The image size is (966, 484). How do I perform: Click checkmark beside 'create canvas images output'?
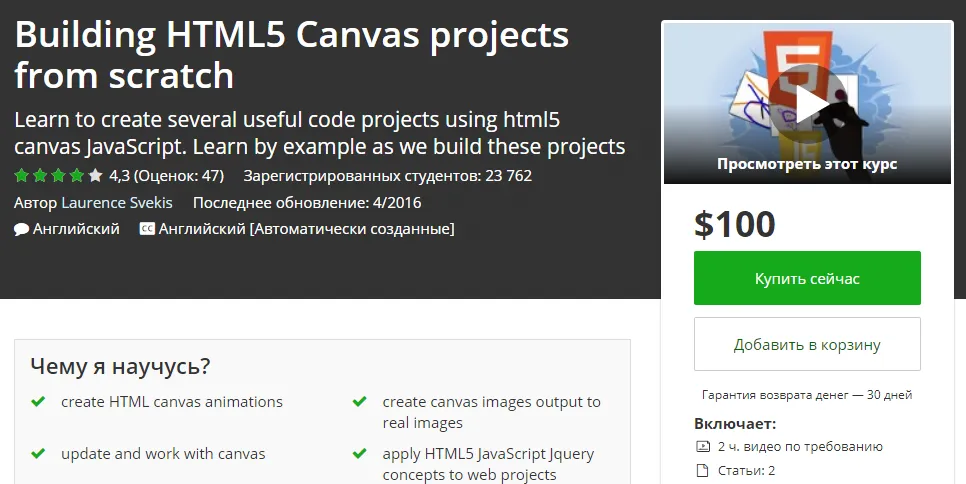(360, 402)
